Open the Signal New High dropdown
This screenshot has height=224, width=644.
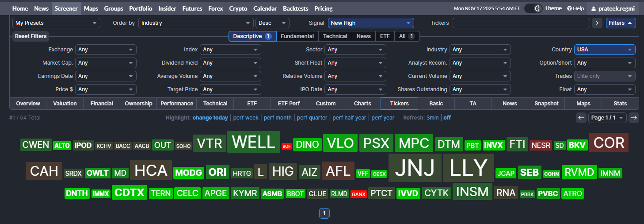[371, 23]
